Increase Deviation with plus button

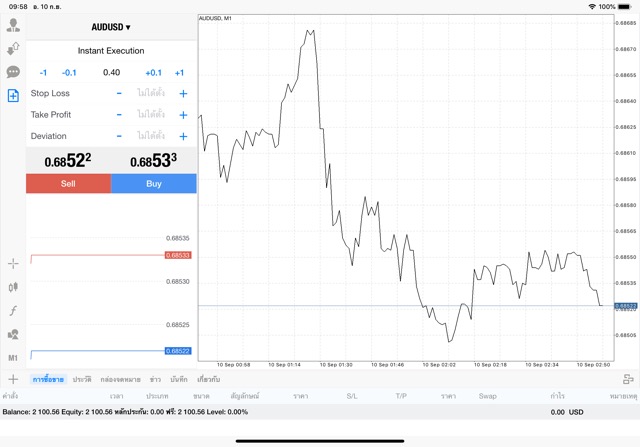183,136
